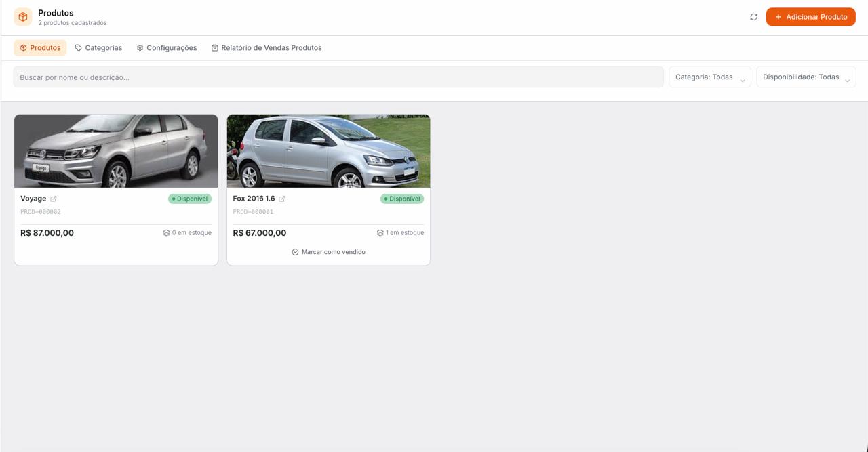
Task: Click the price R$ 67.000,00
Action: tap(259, 233)
